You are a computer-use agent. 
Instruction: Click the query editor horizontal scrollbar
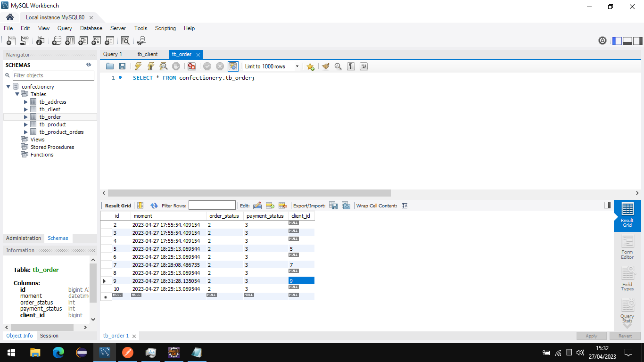pos(249,193)
